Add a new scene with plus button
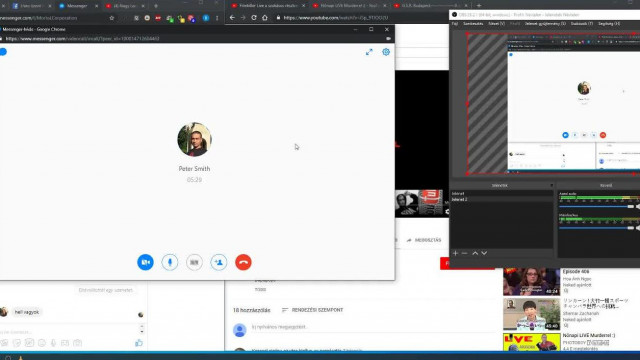 (456, 253)
